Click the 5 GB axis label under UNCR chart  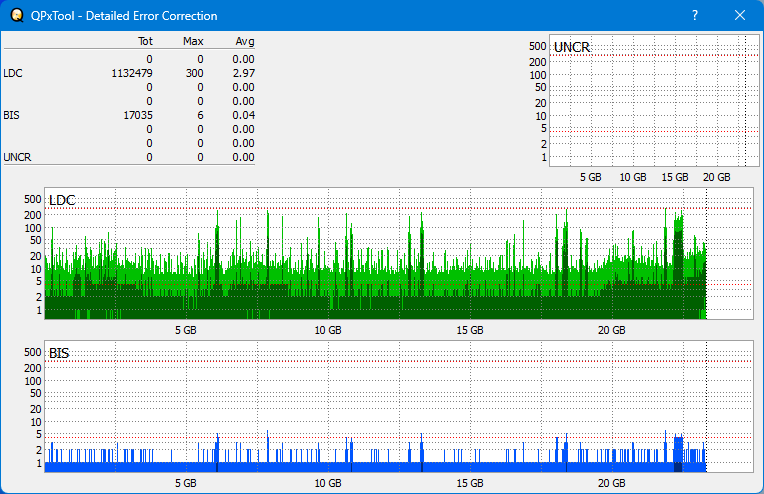click(591, 177)
